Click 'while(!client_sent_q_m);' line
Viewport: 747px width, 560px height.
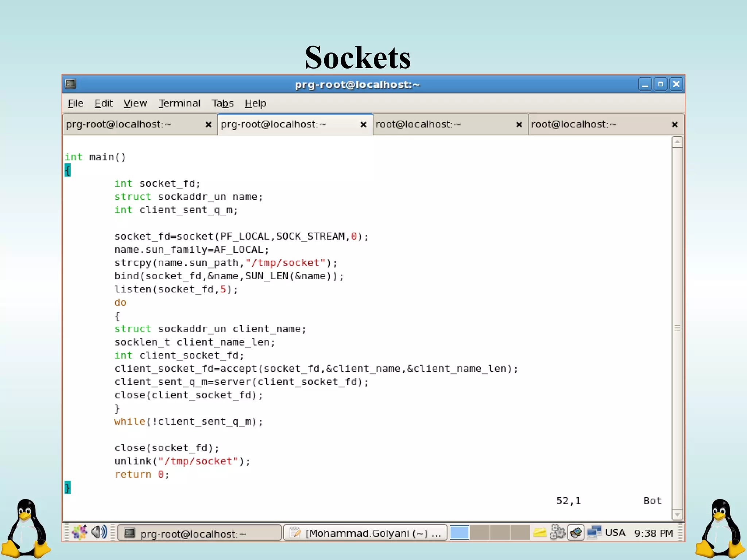[x=189, y=422]
